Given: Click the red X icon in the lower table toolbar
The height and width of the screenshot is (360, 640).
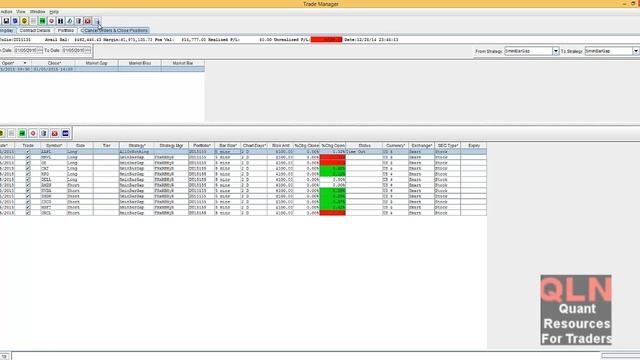Looking at the screenshot, I should pyautogui.click(x=55, y=133).
